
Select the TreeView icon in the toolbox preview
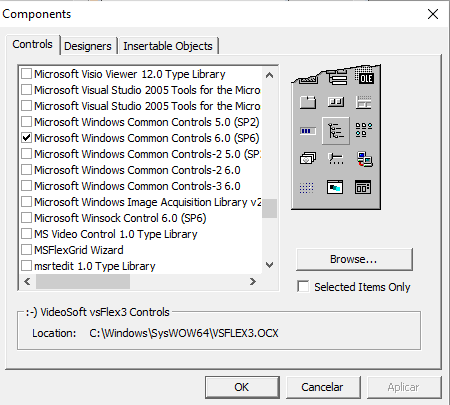click(336, 130)
